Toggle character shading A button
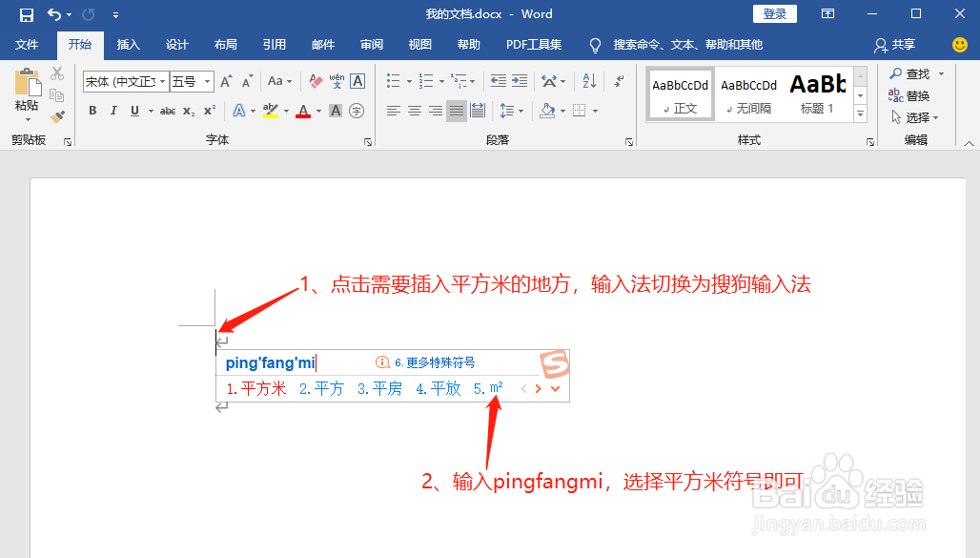The width and height of the screenshot is (980, 558). tap(336, 111)
